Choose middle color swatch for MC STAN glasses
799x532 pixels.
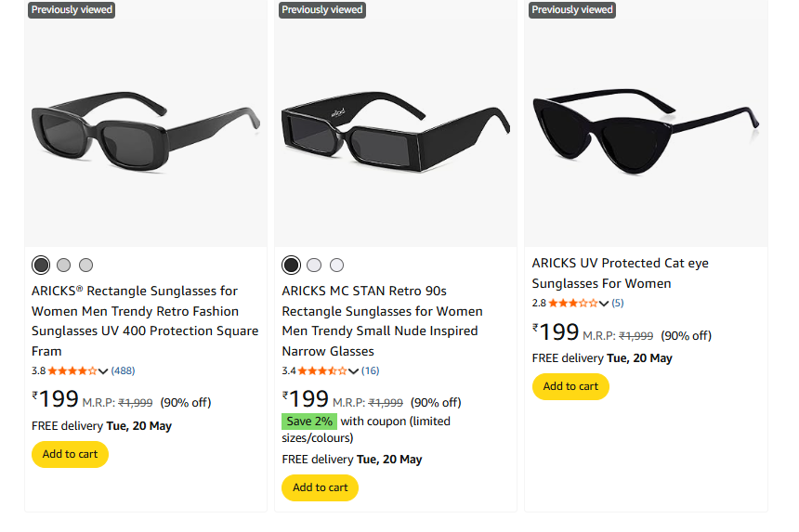click(314, 266)
